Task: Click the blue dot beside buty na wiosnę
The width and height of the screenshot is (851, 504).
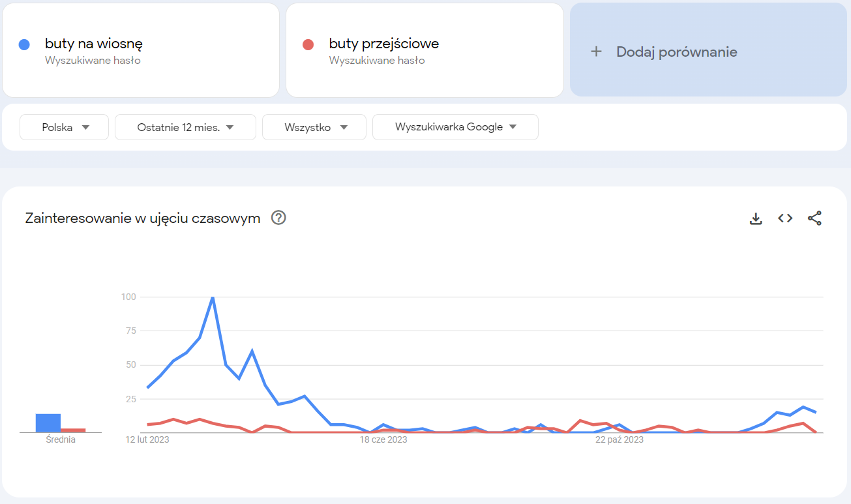Action: tap(24, 44)
